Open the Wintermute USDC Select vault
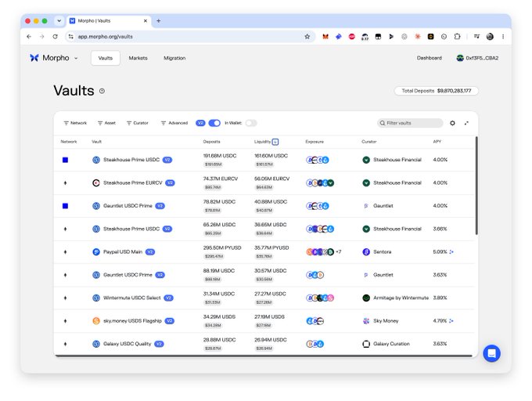Viewport: 532px width, 401px height. pyautogui.click(x=132, y=298)
